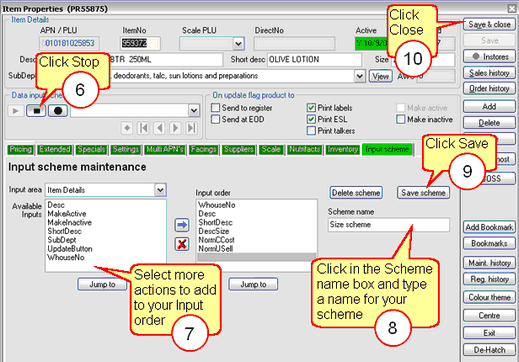Open Sales history
The width and height of the screenshot is (519, 362).
click(489, 73)
